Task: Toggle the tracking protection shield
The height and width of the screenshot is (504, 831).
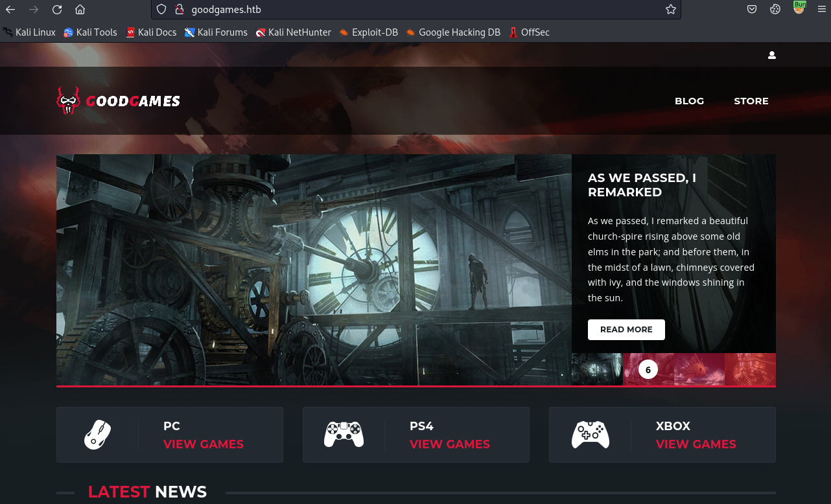Action: click(x=161, y=10)
